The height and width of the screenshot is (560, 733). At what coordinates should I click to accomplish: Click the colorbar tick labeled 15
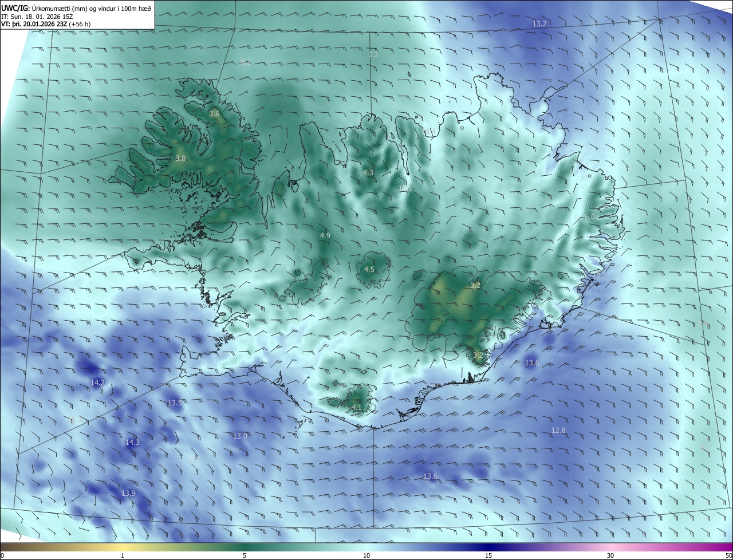[x=488, y=555]
